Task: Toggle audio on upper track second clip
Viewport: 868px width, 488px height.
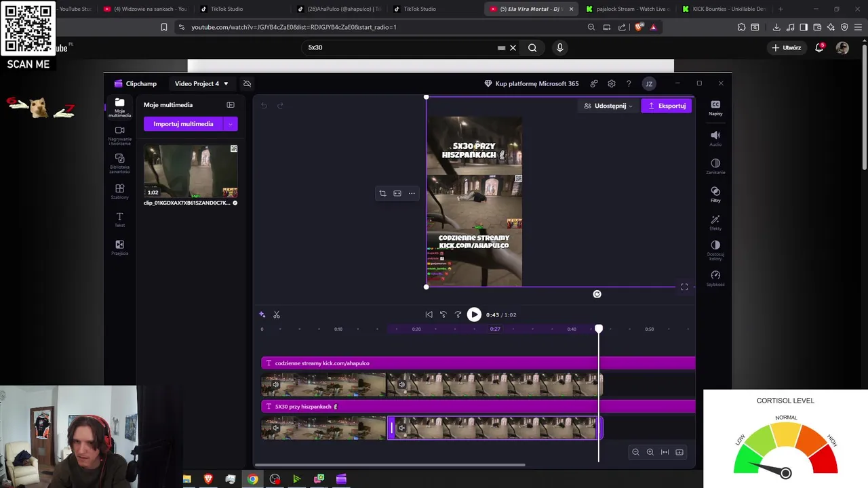Action: pyautogui.click(x=401, y=385)
